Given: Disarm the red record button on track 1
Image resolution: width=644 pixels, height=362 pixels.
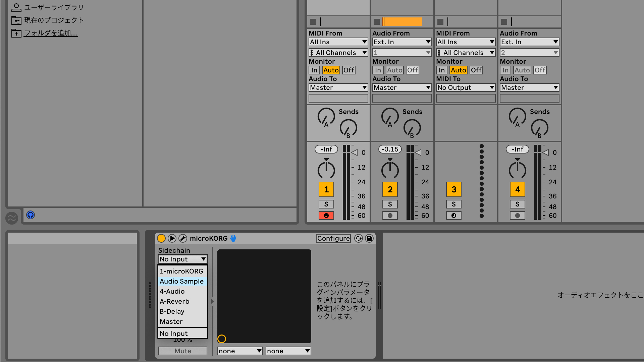Looking at the screenshot, I should click(x=326, y=216).
